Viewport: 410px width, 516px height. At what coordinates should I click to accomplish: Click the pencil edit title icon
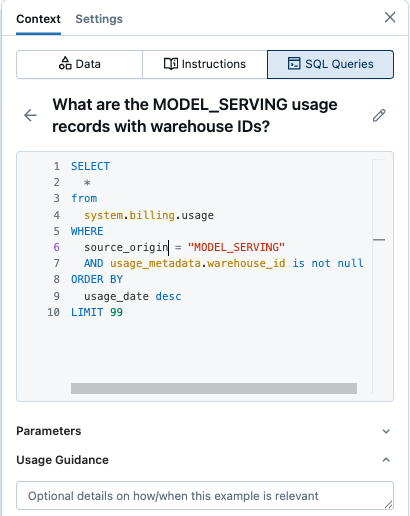click(x=379, y=115)
